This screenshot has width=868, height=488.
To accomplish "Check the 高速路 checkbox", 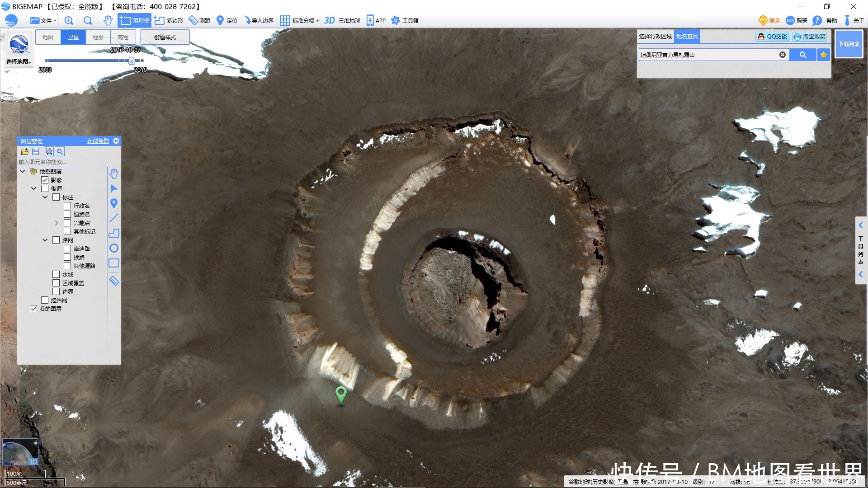I will 67,249.
